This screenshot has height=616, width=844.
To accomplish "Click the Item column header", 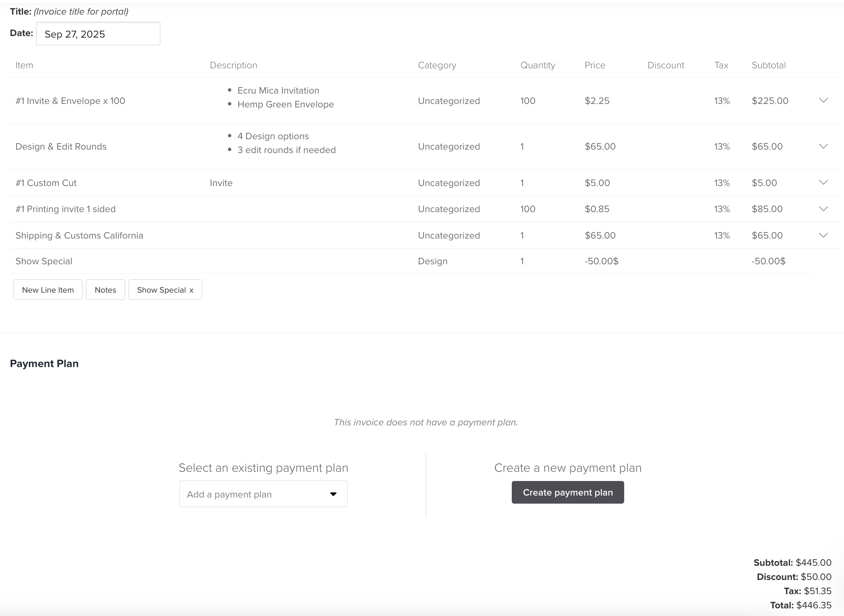I will point(24,65).
